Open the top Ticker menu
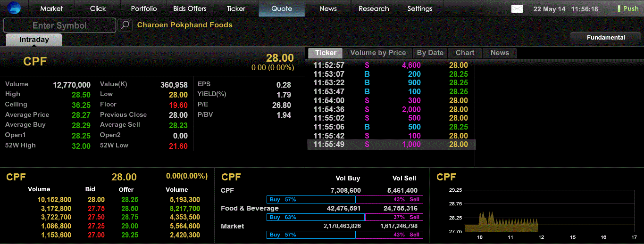The image size is (644, 244). 236,8
